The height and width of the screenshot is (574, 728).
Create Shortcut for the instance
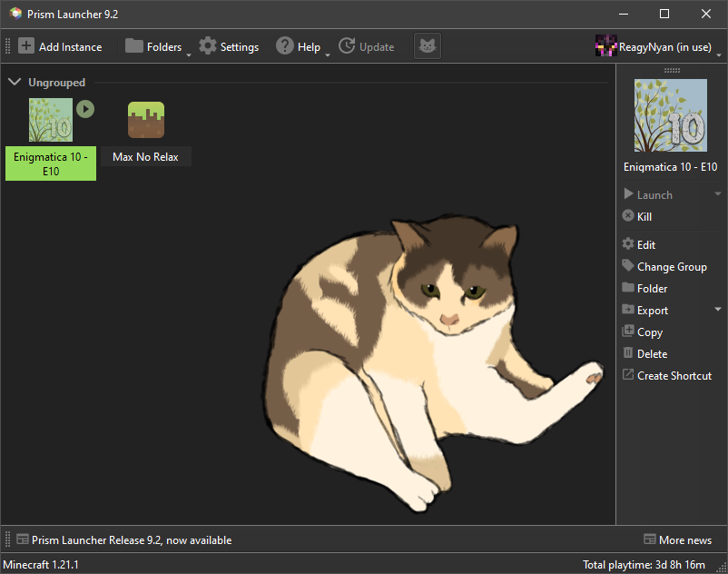674,376
